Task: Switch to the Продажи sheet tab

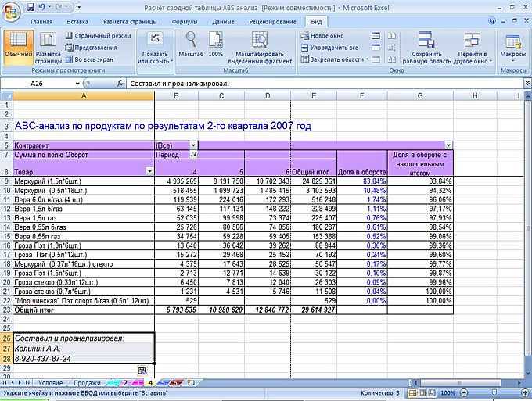Action: [87, 383]
